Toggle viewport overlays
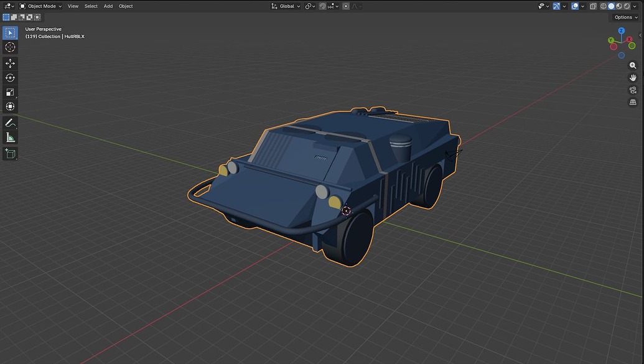The height and width of the screenshot is (364, 644). pos(575,6)
